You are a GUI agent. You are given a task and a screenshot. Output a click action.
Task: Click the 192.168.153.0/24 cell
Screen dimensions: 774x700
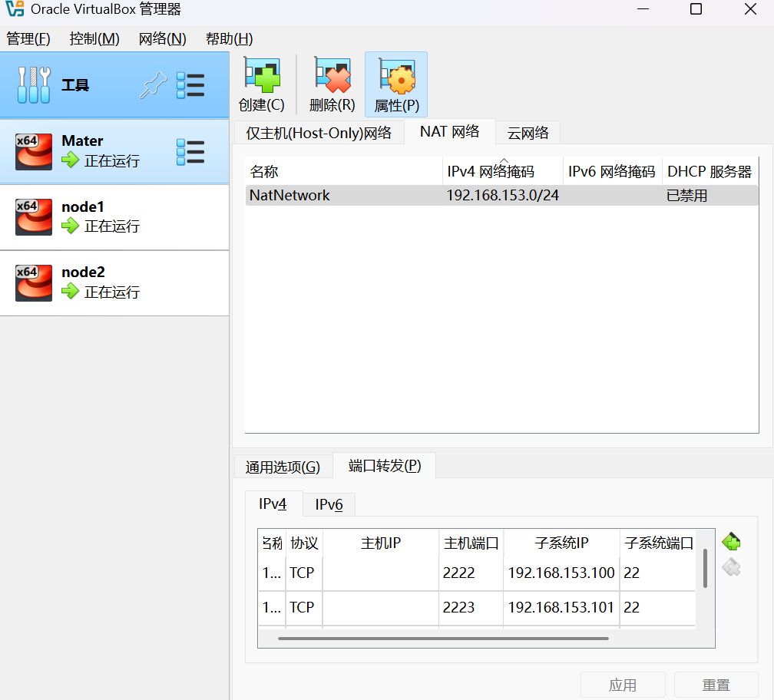tap(502, 196)
